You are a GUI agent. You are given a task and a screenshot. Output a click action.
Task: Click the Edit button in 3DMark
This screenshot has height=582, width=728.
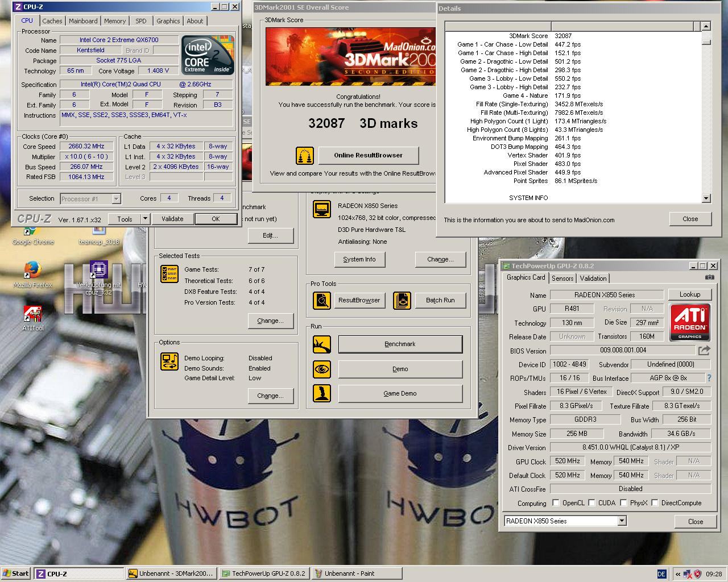click(x=270, y=235)
